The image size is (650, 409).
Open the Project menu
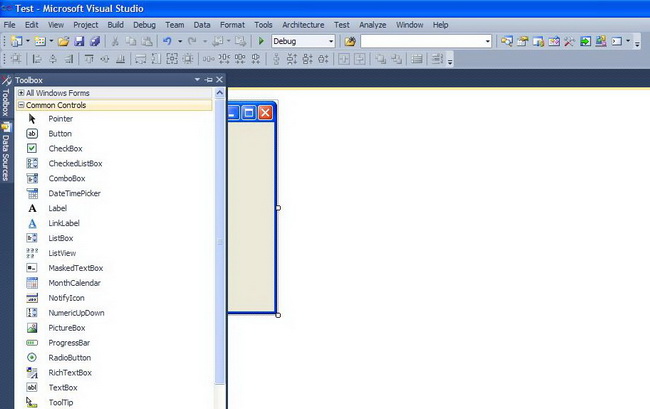tap(85, 25)
